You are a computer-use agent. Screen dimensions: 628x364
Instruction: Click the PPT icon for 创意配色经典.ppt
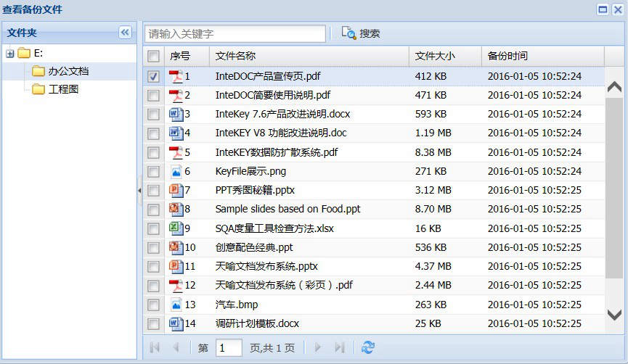176,247
